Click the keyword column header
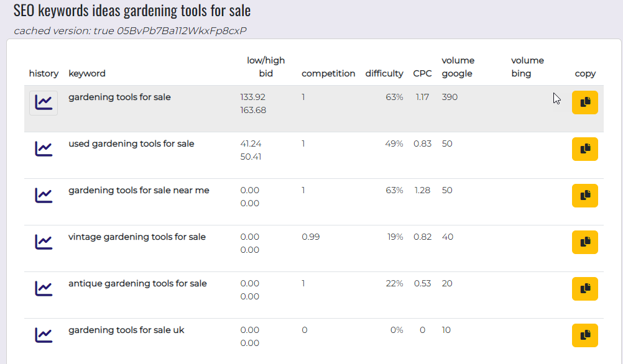Screen dimensions: 623x364 [x=87, y=73]
